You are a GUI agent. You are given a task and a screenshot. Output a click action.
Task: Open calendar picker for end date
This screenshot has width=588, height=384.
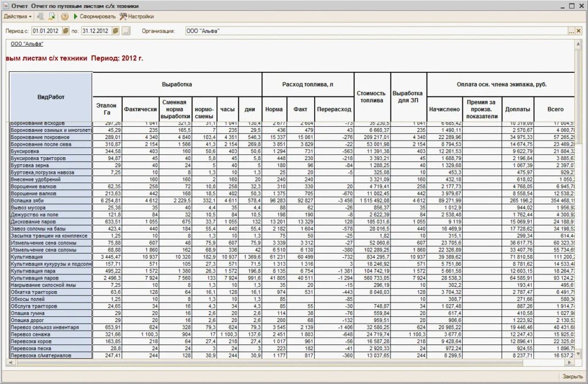tap(115, 31)
